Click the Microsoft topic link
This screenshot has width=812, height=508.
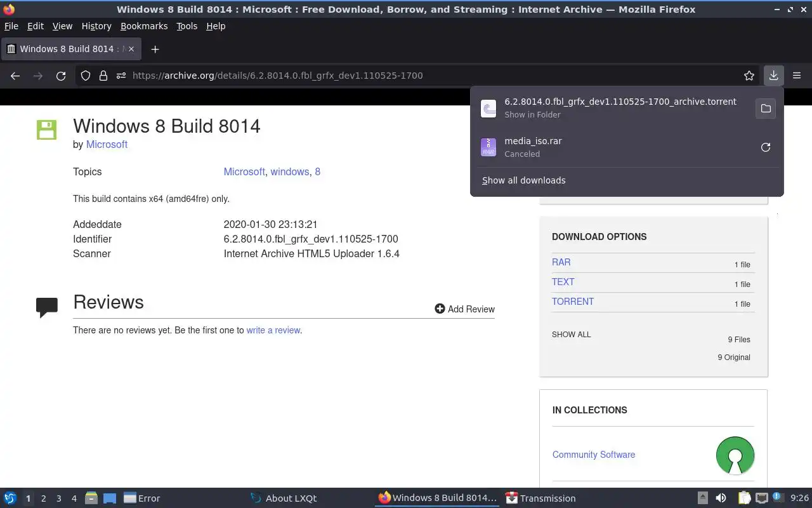click(x=244, y=172)
